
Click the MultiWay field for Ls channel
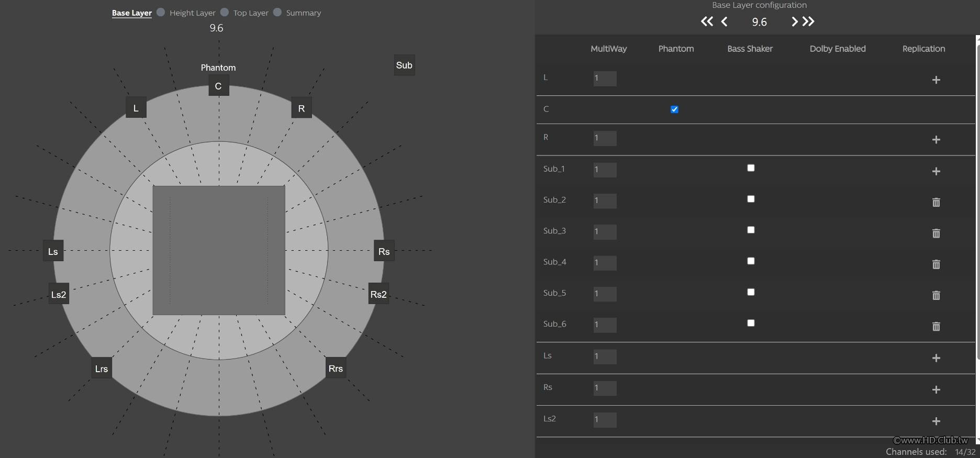point(605,356)
